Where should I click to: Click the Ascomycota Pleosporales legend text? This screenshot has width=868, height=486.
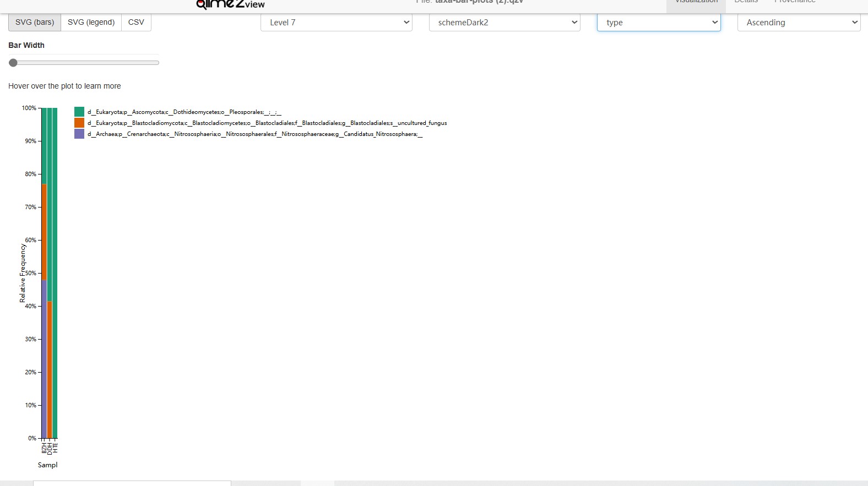(184, 112)
